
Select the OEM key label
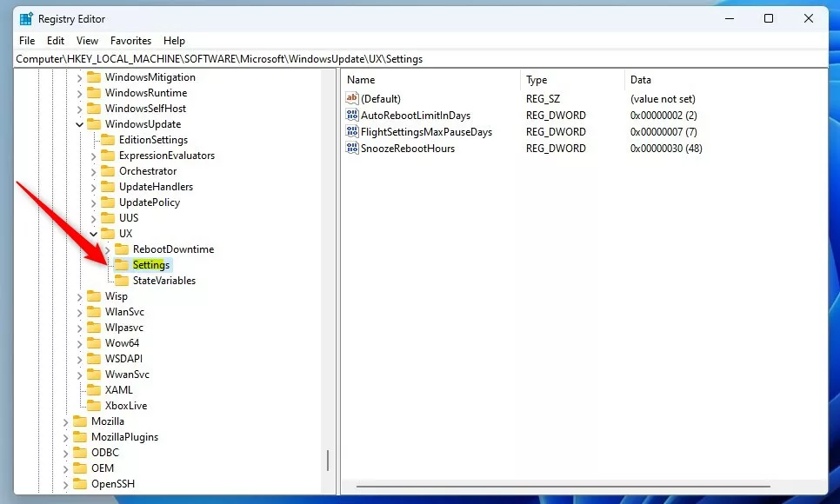point(103,468)
